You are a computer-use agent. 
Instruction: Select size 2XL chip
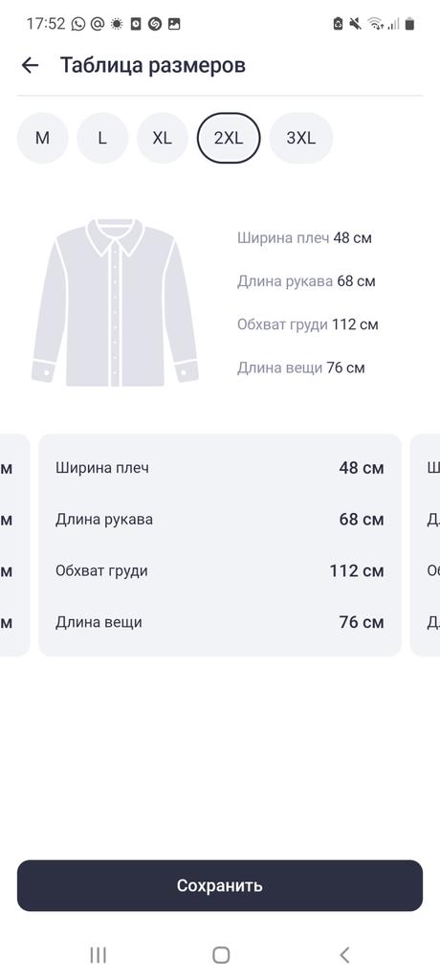(229, 138)
